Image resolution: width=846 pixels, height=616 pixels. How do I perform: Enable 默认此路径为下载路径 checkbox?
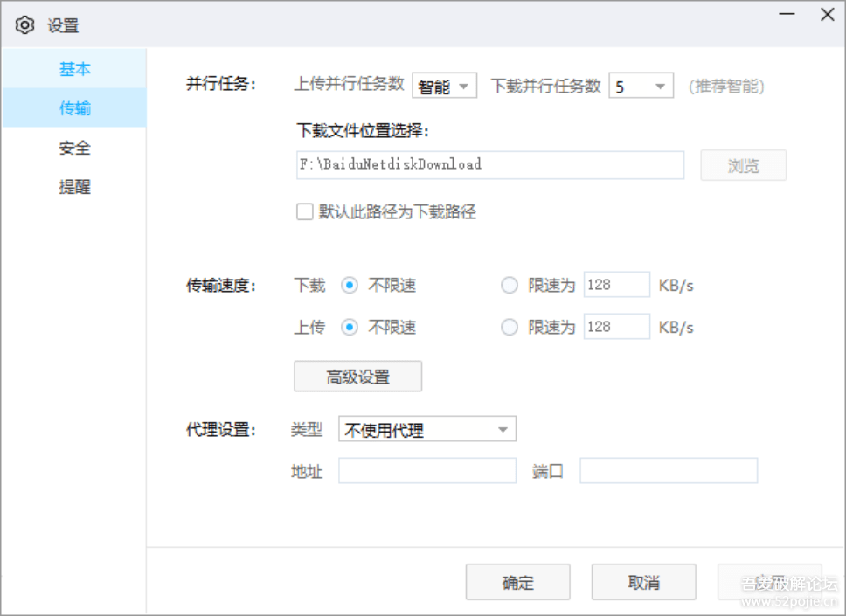[305, 211]
